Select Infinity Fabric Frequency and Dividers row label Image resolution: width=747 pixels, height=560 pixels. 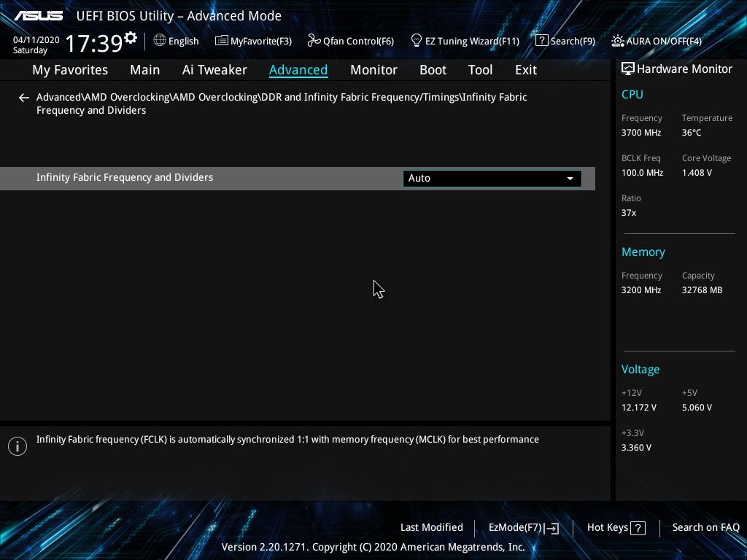click(125, 178)
